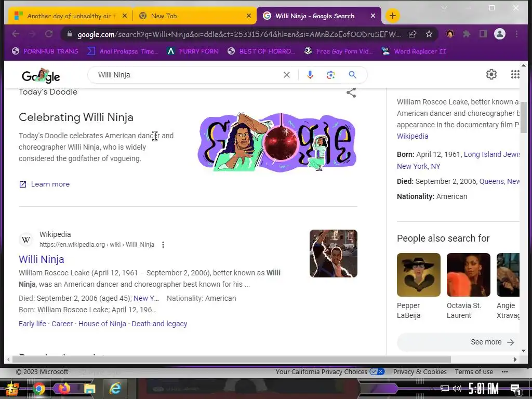Toggle the browser side panel icon

(483, 34)
